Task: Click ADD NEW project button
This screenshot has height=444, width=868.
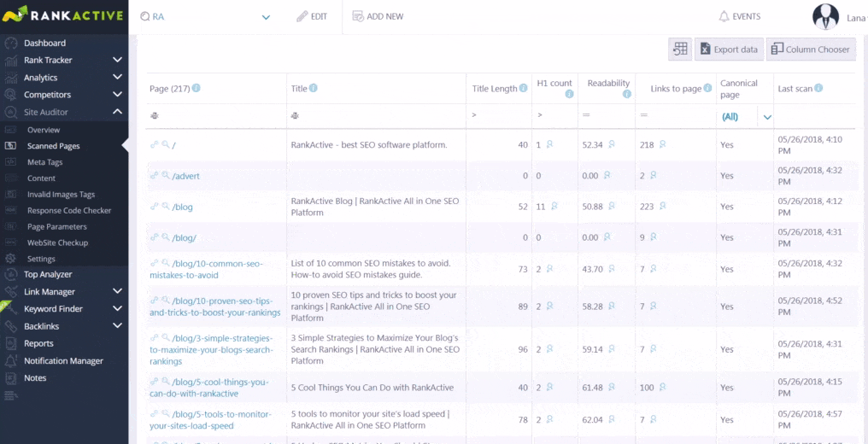Action: click(378, 16)
